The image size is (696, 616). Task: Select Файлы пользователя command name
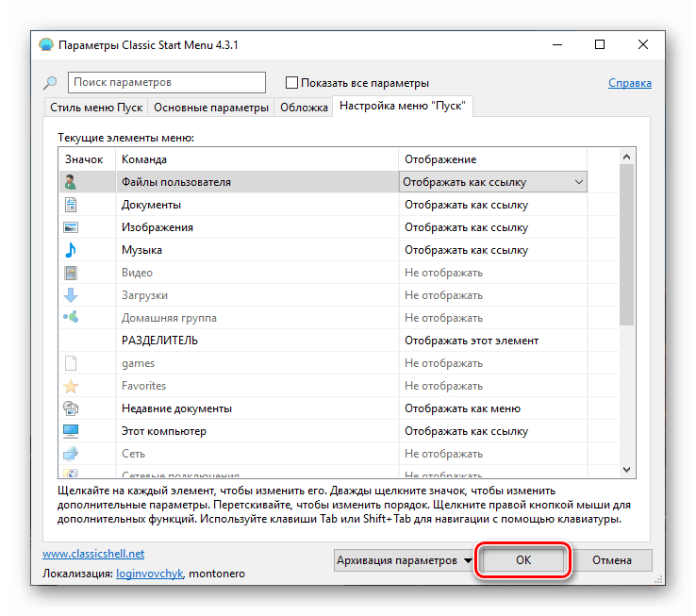tap(176, 182)
